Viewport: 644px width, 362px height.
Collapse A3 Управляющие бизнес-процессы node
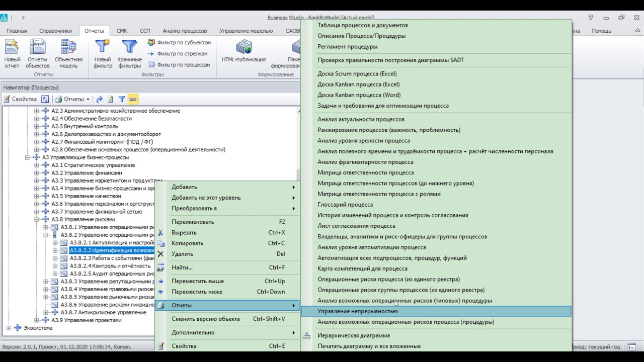pos(28,157)
